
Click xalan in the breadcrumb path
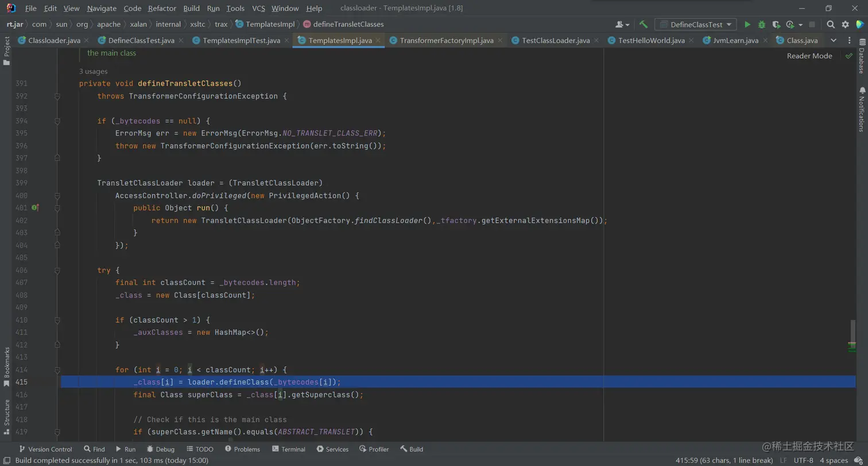pos(137,24)
